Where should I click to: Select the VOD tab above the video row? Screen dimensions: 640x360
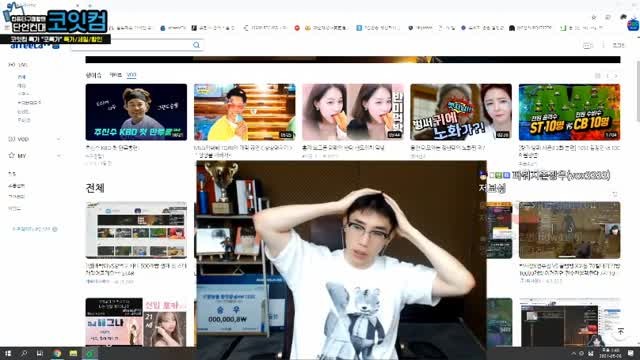pos(131,75)
